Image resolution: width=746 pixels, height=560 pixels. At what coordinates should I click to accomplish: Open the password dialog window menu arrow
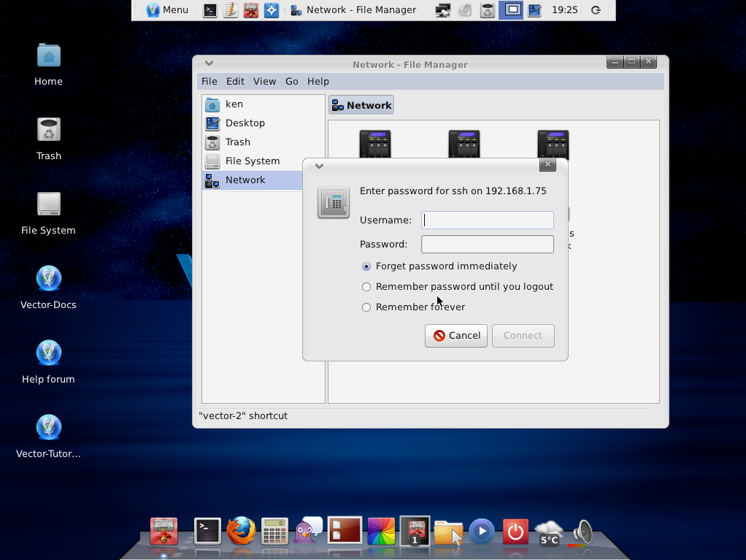(319, 166)
